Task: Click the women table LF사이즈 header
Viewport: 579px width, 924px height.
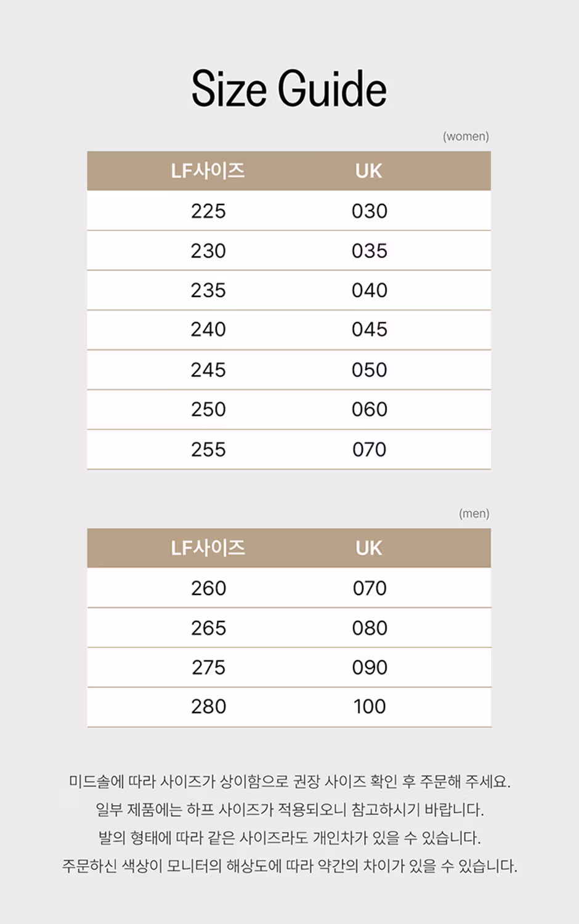Action: coord(208,171)
